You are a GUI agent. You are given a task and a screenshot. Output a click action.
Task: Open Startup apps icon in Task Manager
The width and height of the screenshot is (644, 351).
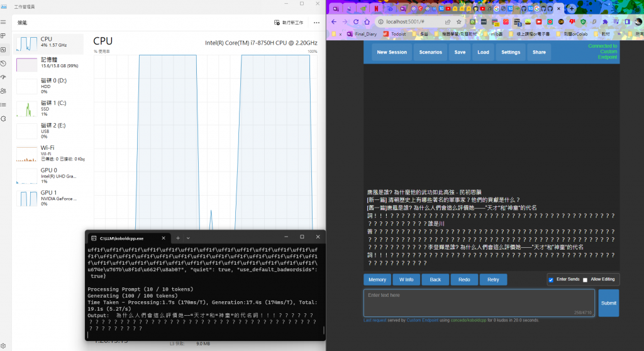[x=3, y=77]
